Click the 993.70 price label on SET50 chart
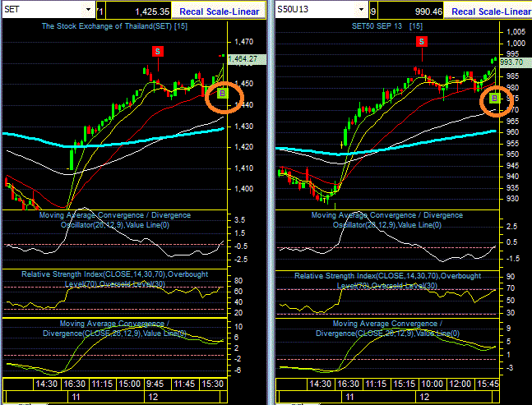The width and height of the screenshot is (532, 405). (516, 62)
